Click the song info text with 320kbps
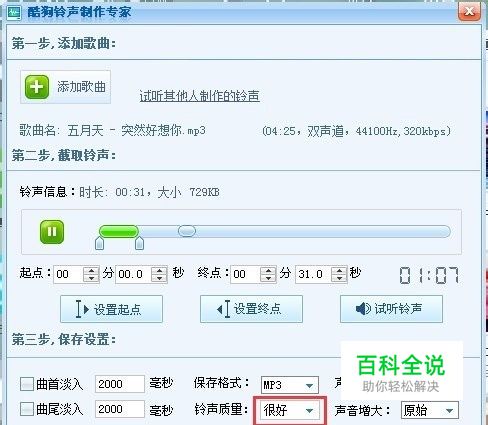The height and width of the screenshot is (425, 488). click(356, 131)
